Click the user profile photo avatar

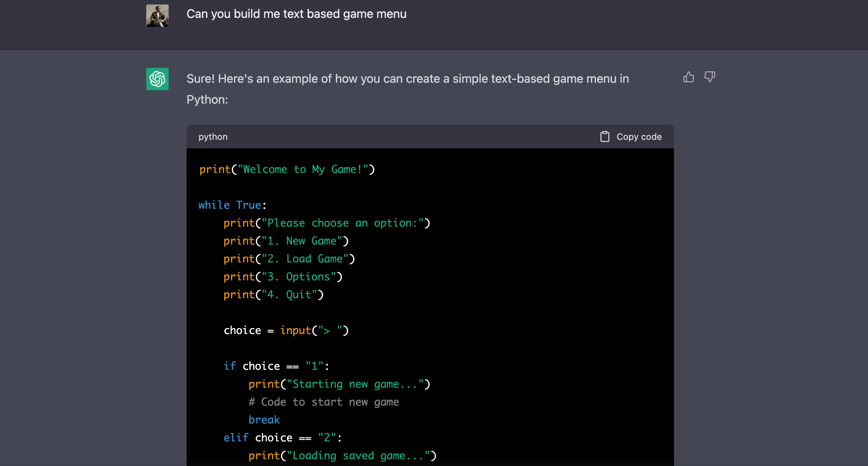click(x=157, y=16)
